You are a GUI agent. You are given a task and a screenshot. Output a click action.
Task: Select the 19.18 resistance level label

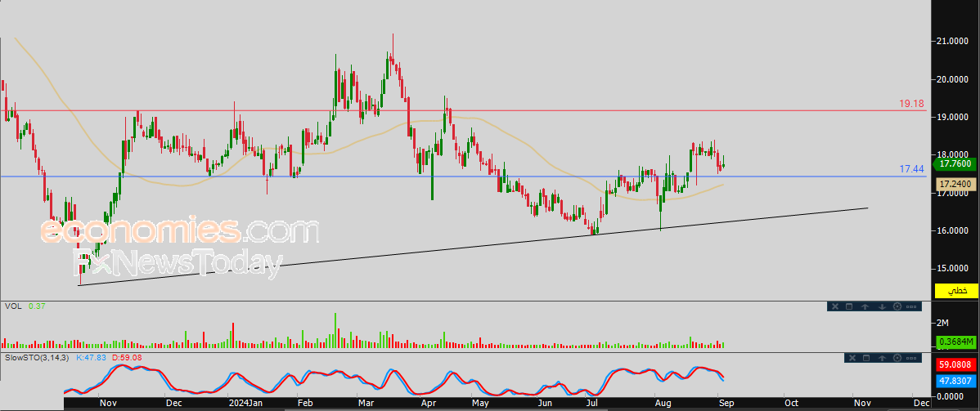coord(911,104)
